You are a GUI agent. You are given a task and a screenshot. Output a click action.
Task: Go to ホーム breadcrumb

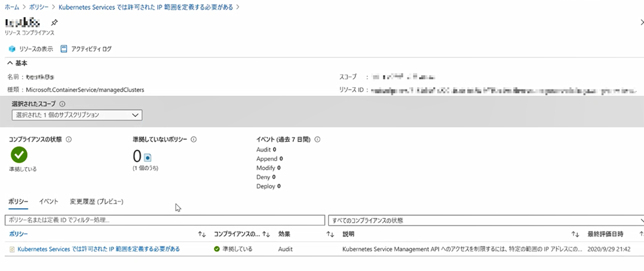12,7
